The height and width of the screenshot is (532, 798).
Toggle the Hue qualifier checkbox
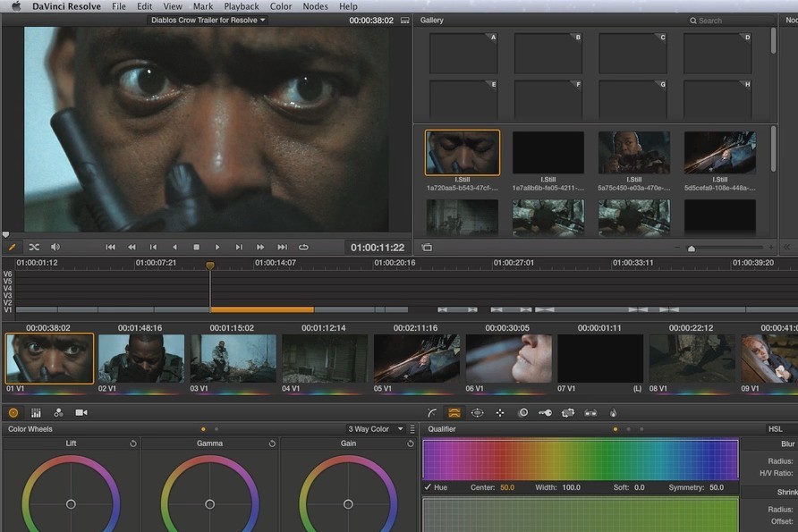coord(428,487)
